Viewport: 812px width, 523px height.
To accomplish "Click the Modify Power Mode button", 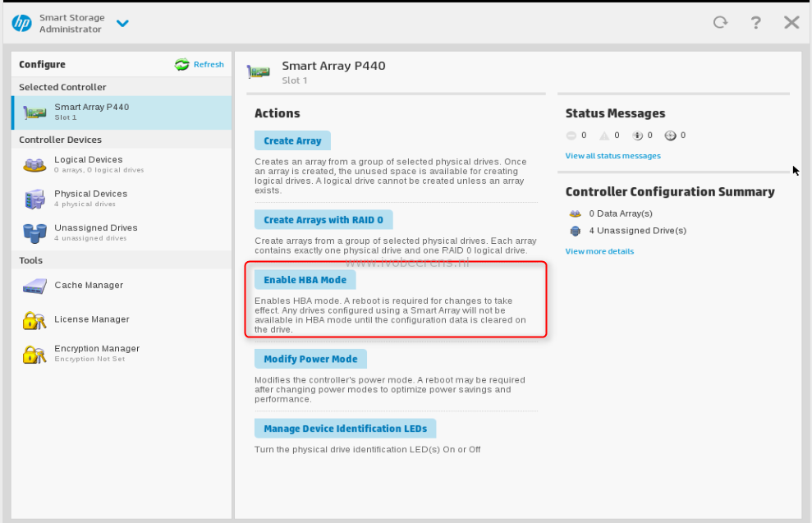I will 310,359.
